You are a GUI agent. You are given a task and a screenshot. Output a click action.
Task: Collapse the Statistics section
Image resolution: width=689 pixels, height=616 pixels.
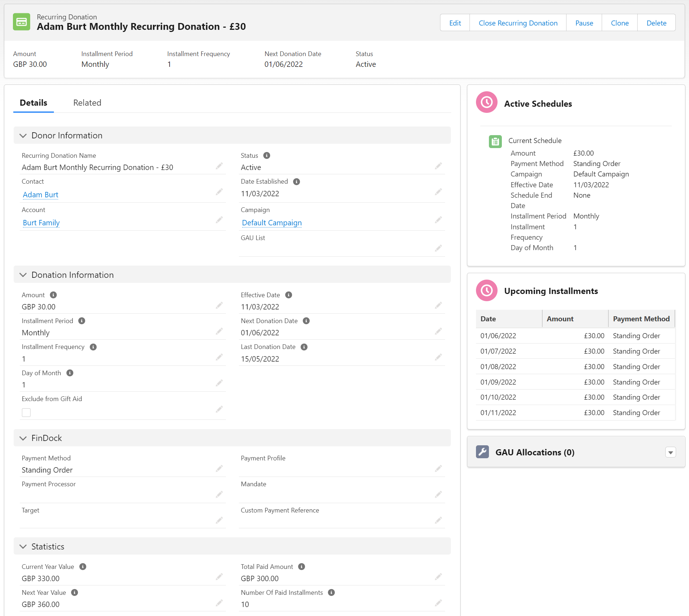23,547
